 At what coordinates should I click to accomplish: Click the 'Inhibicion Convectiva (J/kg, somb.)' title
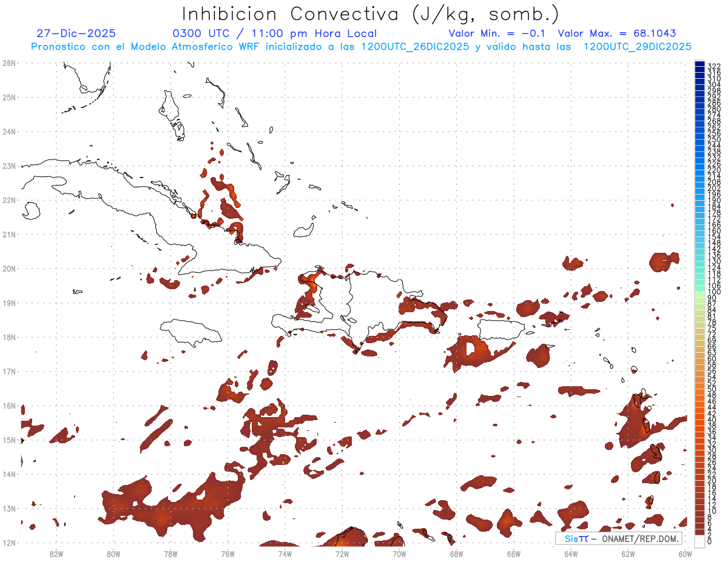pyautogui.click(x=371, y=14)
